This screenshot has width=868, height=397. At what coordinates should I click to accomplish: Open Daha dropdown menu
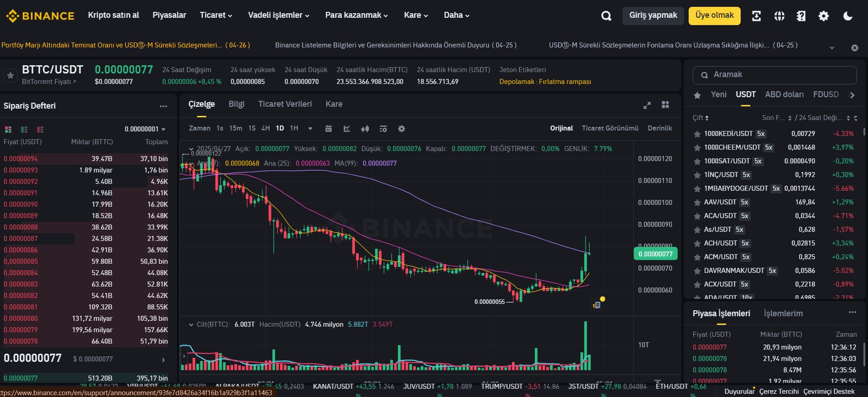456,15
